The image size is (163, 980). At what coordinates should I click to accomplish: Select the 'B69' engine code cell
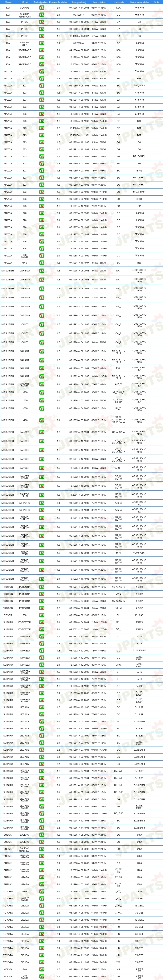click(139, 262)
